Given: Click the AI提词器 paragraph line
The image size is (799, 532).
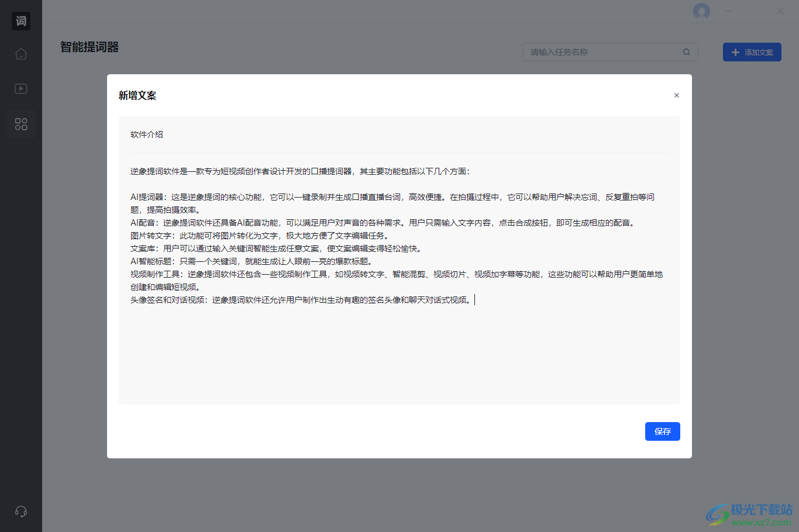Looking at the screenshot, I should click(392, 197).
